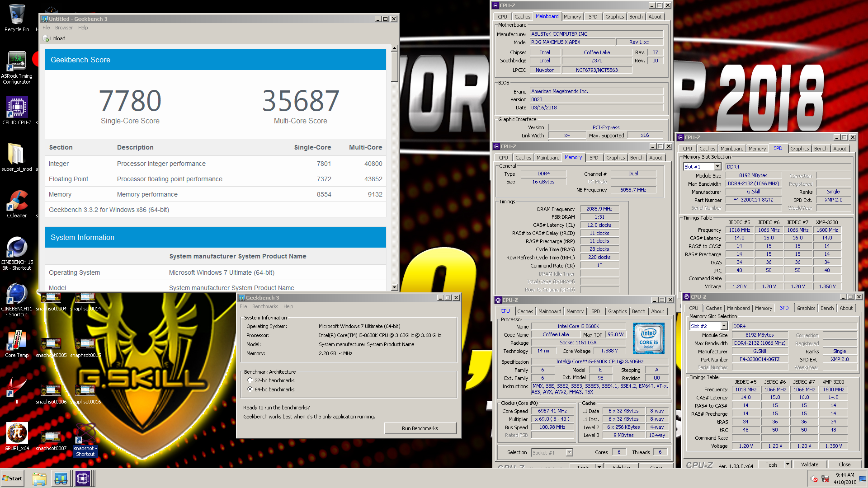The image size is (868, 488).
Task: Click the Geekbench results vertical scrollbar thumb
Action: (x=394, y=66)
